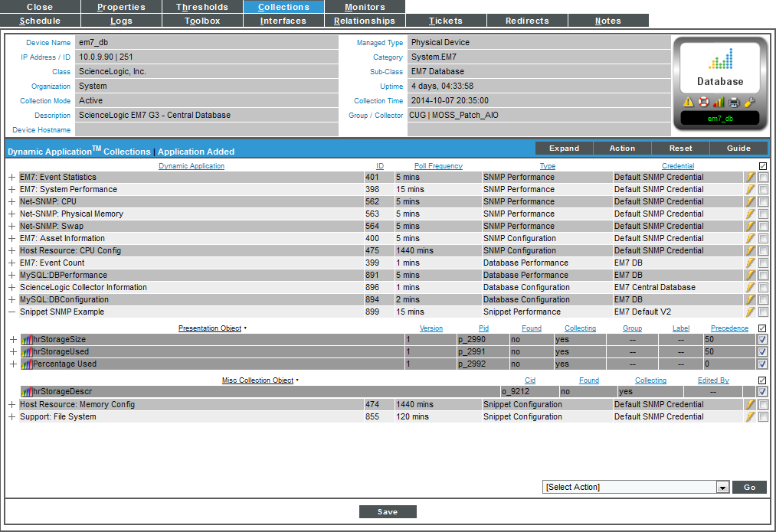The image size is (776, 532).
Task: Click the wrench toolbox icon
Action: click(x=749, y=102)
